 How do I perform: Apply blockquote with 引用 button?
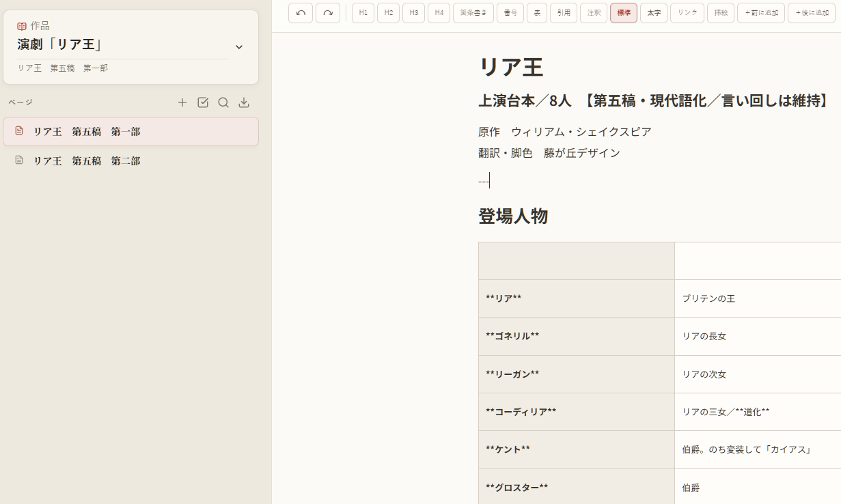564,13
